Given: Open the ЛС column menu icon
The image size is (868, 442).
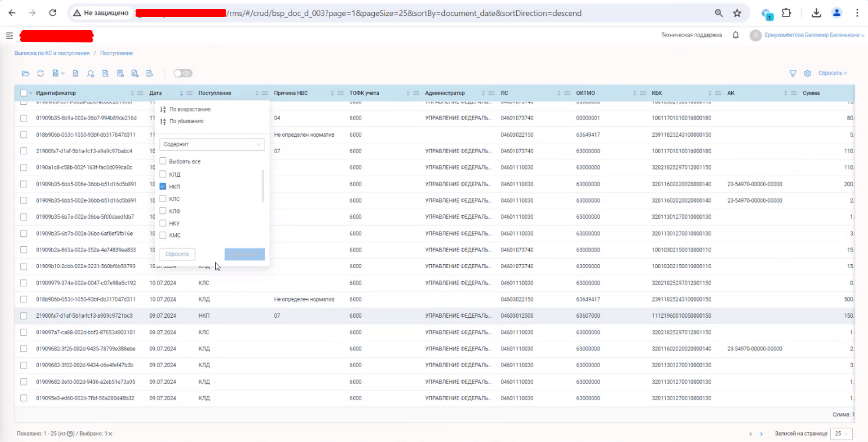Looking at the screenshot, I should point(567,93).
